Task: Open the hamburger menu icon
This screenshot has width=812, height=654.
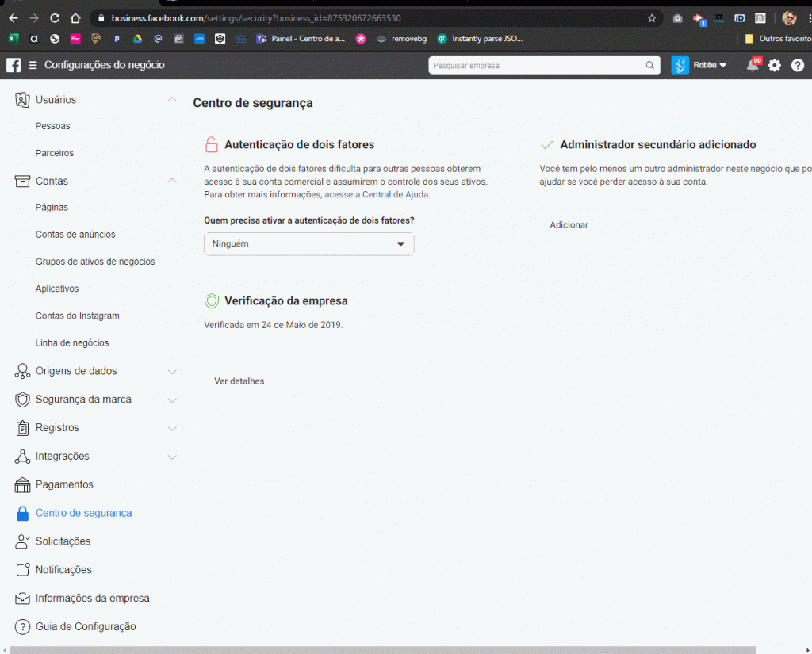Action: coord(33,65)
